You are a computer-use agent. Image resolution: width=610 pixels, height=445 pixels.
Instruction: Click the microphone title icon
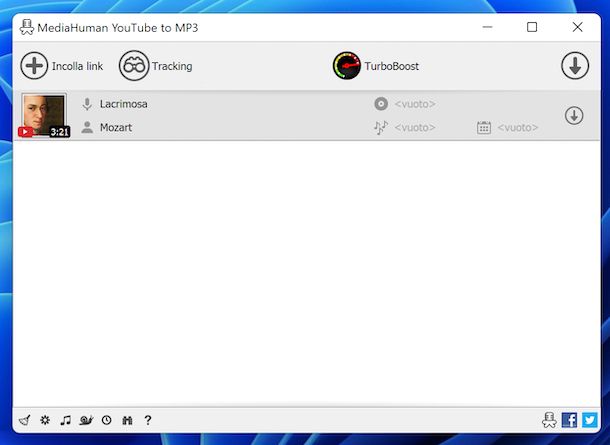click(x=87, y=104)
